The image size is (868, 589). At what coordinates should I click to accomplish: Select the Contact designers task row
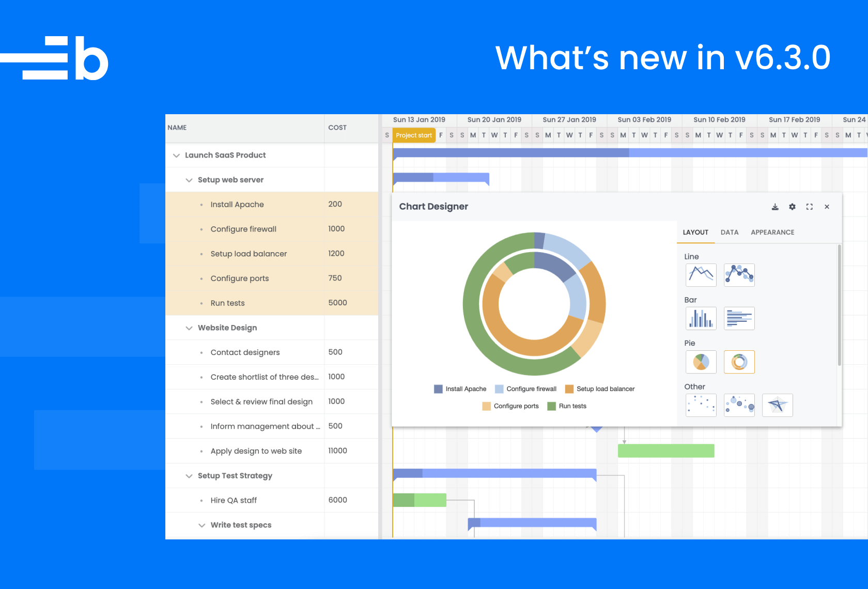272,352
